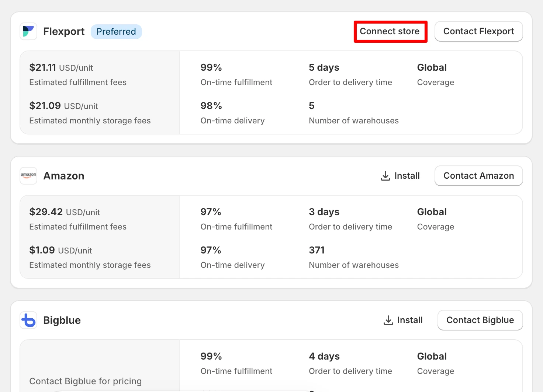Click the Contact Bigblue for pricing text

(x=86, y=381)
